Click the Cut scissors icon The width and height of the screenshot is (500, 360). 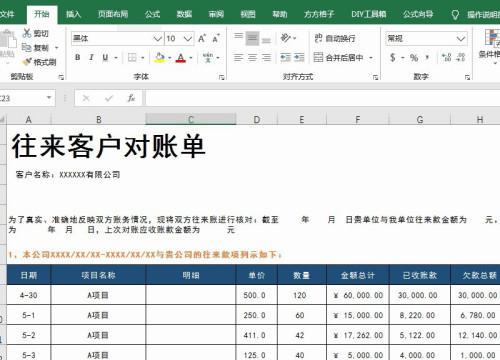coord(27,33)
